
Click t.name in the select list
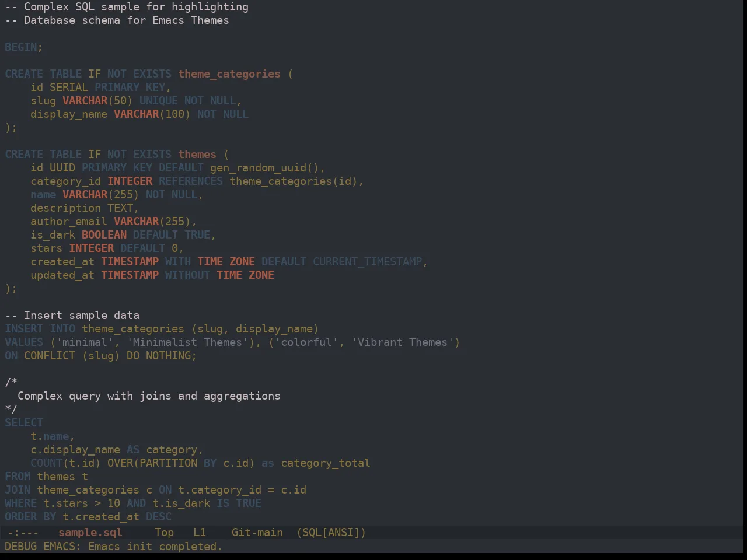(x=50, y=436)
